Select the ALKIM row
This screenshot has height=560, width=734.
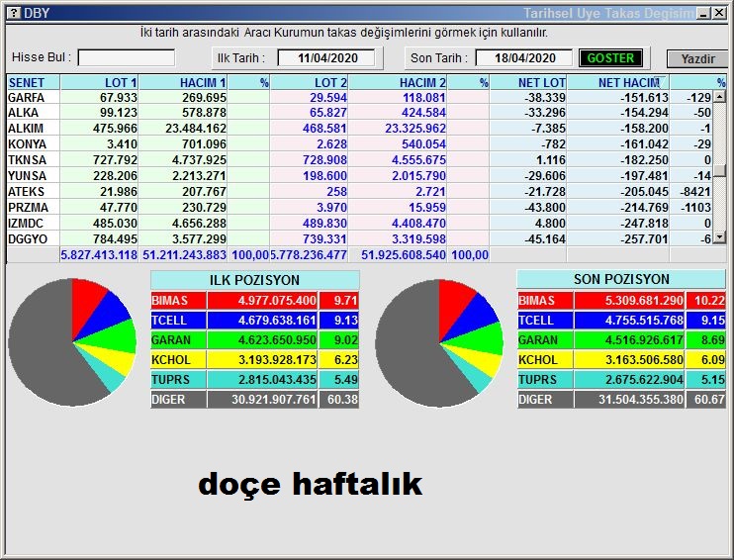click(360, 129)
